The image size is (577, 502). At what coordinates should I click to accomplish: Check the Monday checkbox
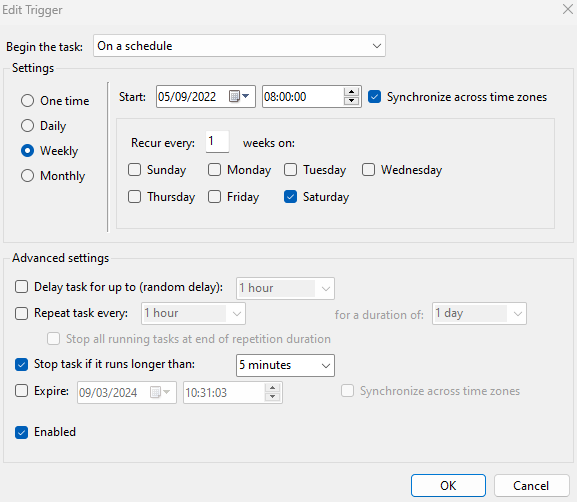(214, 170)
